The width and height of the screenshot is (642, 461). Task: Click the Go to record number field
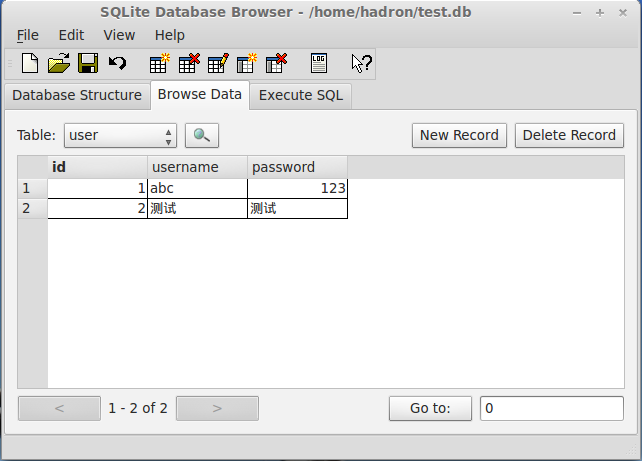pyautogui.click(x=551, y=408)
